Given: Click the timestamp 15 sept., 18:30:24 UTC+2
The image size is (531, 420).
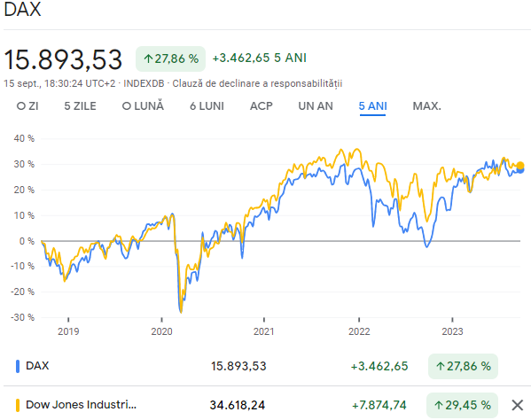Looking at the screenshot, I should coord(59,83).
